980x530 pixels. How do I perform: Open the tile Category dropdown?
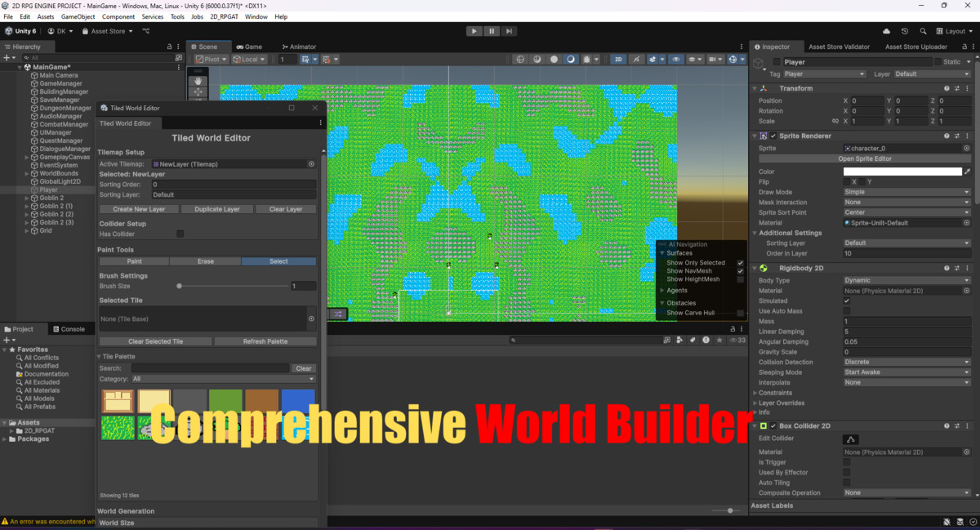click(x=223, y=379)
